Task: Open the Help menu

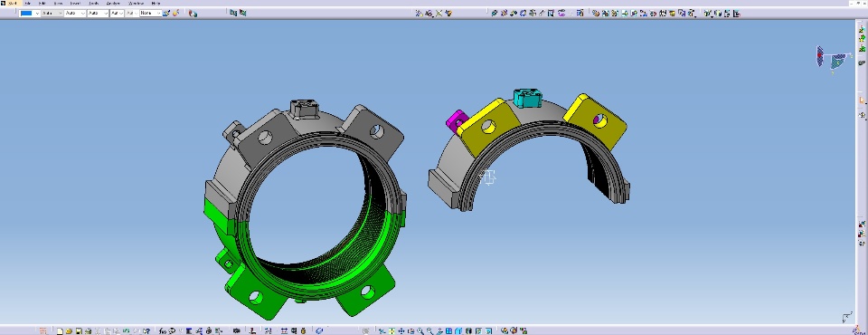Action: point(156,4)
